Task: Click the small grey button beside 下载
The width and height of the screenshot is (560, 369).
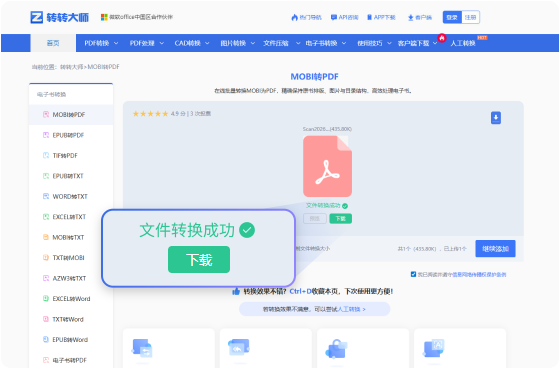Action: (x=315, y=219)
